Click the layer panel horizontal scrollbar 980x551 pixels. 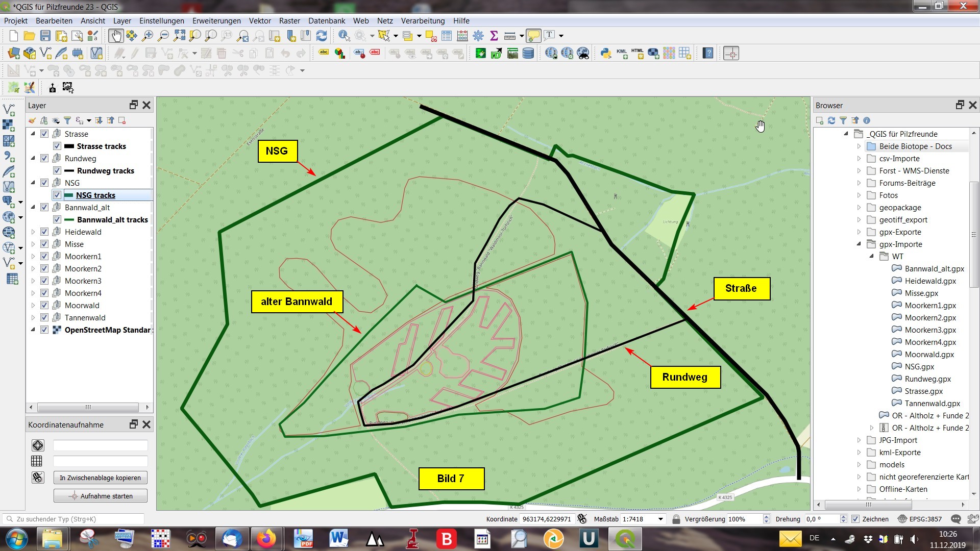(x=88, y=407)
